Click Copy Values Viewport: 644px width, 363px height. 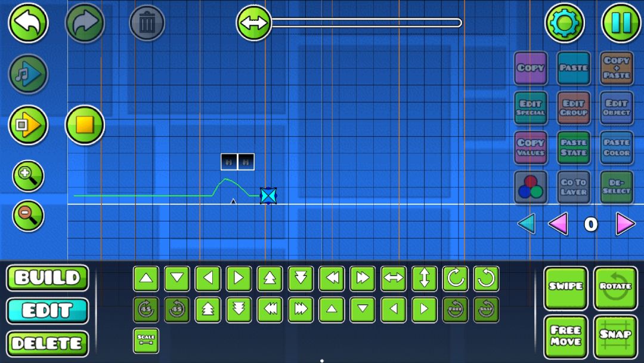pos(531,147)
